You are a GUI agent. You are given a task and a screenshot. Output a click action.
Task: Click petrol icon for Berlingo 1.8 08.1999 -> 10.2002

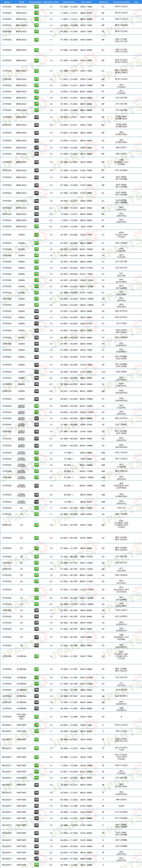coord(36,110)
